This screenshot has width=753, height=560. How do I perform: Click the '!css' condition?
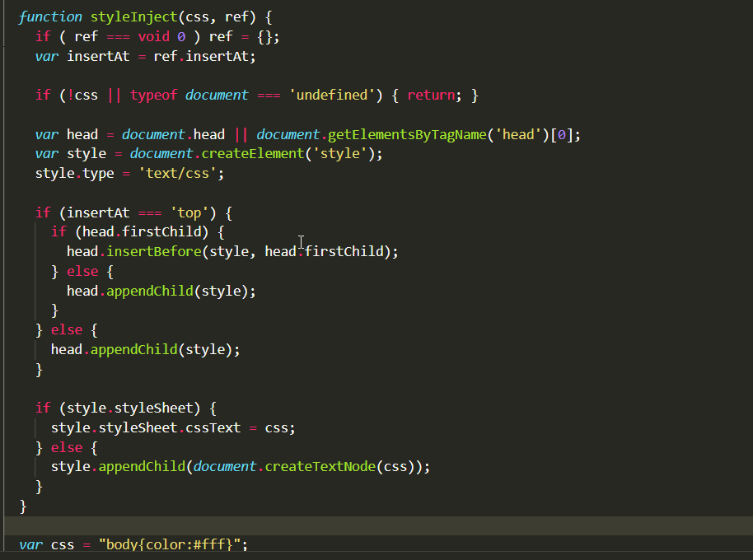[x=82, y=96]
